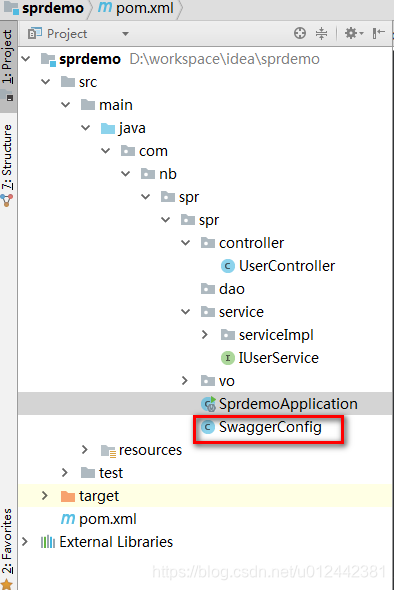This screenshot has width=394, height=590.
Task: Click the main folder icon
Action: click(88, 105)
